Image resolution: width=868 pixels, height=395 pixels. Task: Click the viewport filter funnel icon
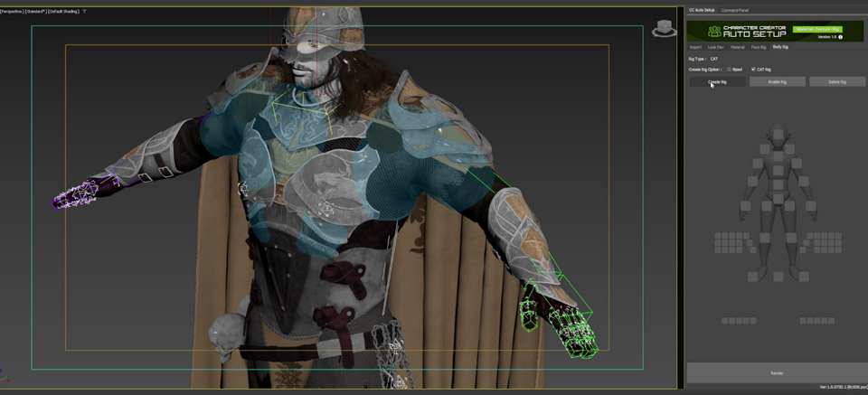pos(84,11)
